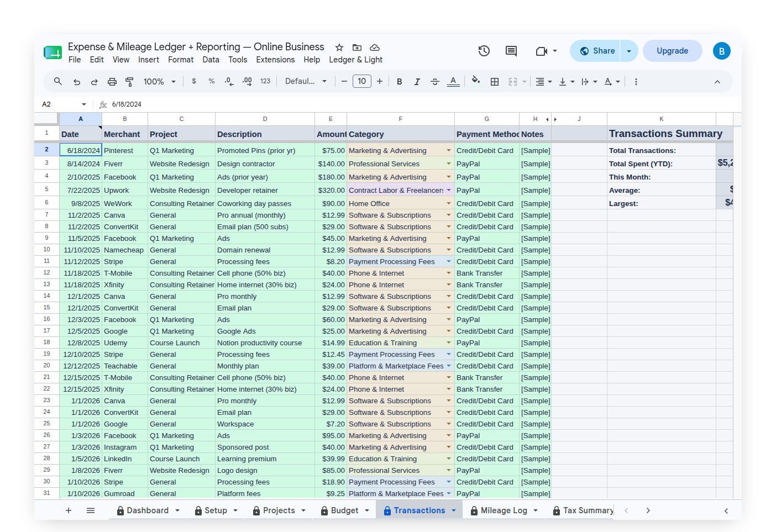
Task: Increase font size plus icon
Action: (380, 81)
